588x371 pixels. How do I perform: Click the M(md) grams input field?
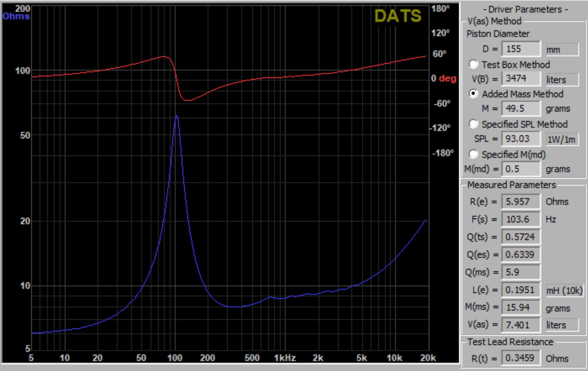(x=521, y=169)
